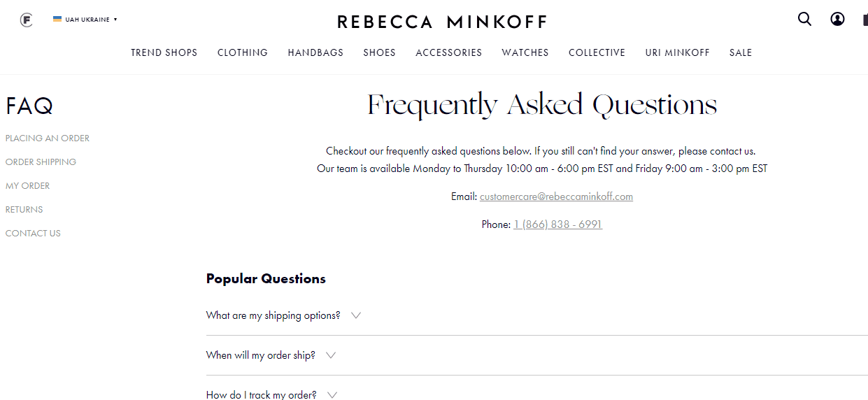The width and height of the screenshot is (868, 400).
Task: Jump to Returns FAQ section
Action: [24, 210]
